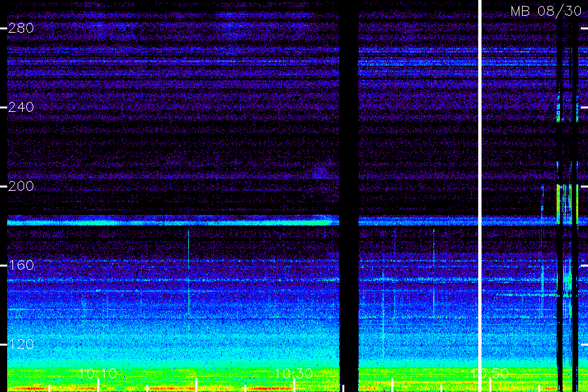The height and width of the screenshot is (392, 588).
Task: Click the 10:30 time label
Action: [x=294, y=374]
